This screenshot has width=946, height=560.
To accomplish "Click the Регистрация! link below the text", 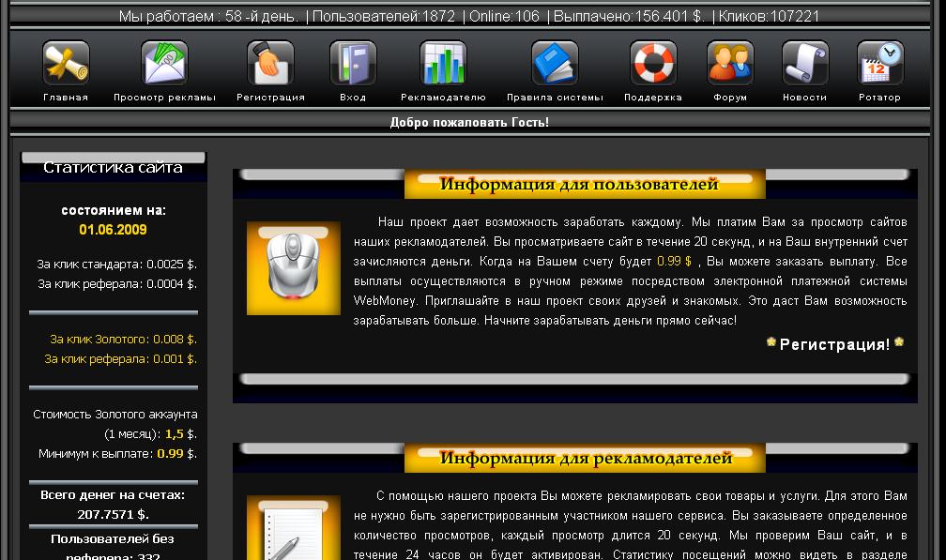I will [834, 344].
